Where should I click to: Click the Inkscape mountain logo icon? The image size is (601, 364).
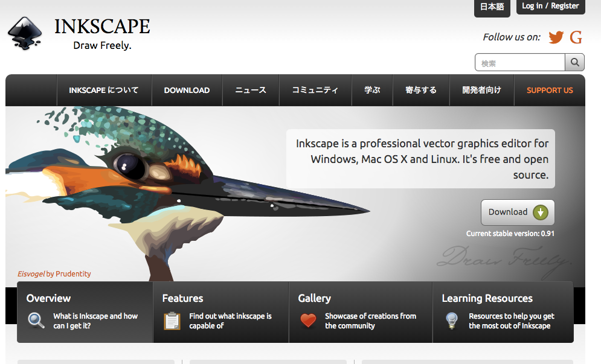pos(25,33)
